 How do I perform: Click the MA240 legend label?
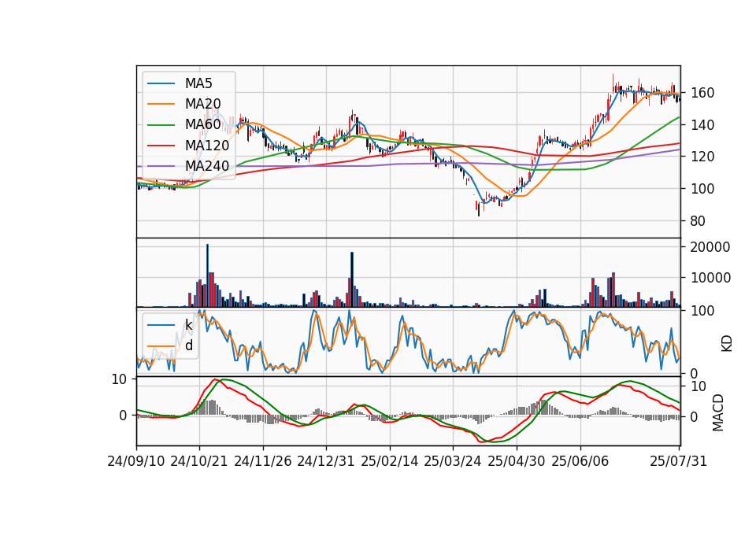[207, 166]
